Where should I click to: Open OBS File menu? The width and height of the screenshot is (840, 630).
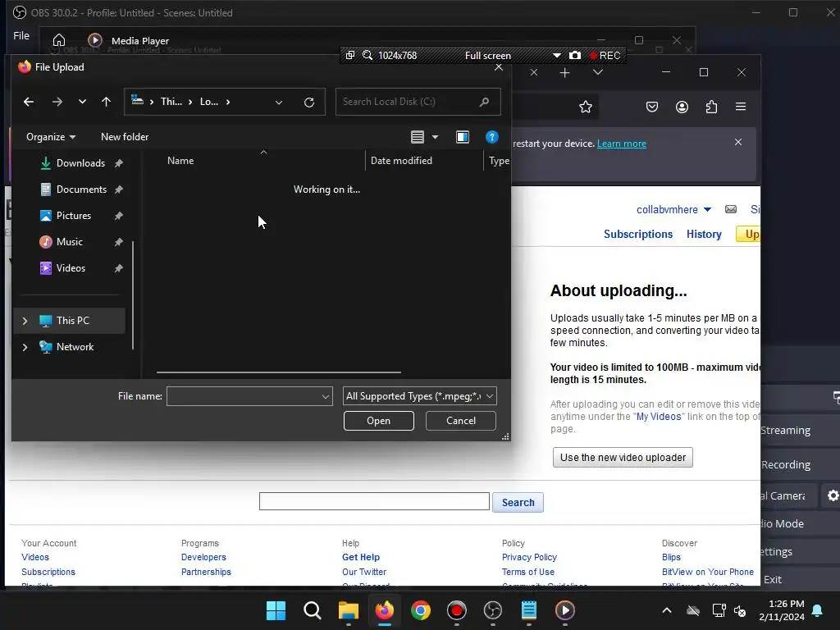pyautogui.click(x=21, y=36)
